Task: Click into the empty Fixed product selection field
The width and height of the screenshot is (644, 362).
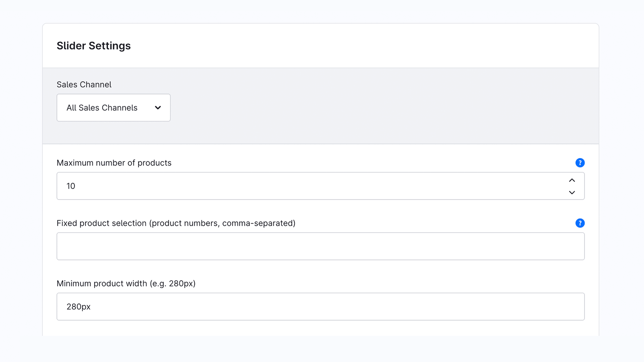Action: click(x=320, y=246)
